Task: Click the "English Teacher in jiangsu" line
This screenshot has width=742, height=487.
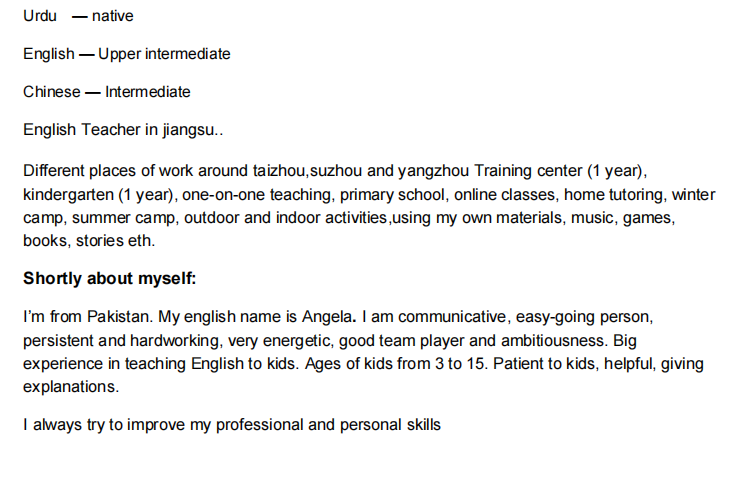Action: [x=123, y=130]
